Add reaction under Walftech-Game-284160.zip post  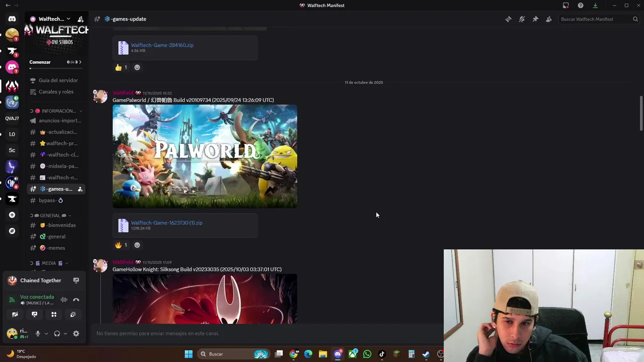[x=137, y=67]
